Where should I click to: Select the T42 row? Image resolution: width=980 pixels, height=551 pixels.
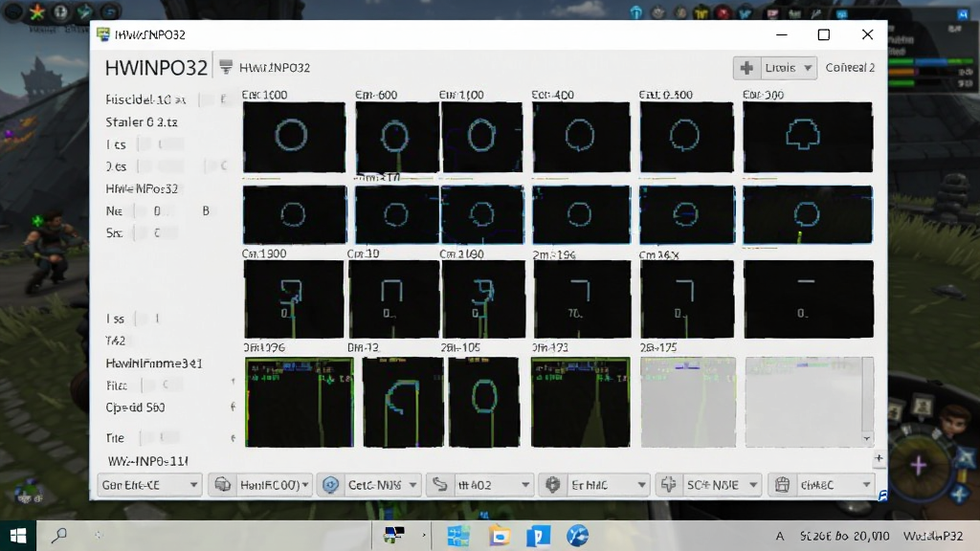[x=116, y=341]
